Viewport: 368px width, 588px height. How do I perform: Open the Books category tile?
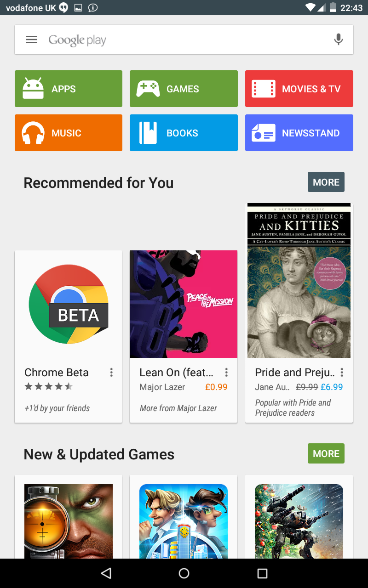pos(184,133)
